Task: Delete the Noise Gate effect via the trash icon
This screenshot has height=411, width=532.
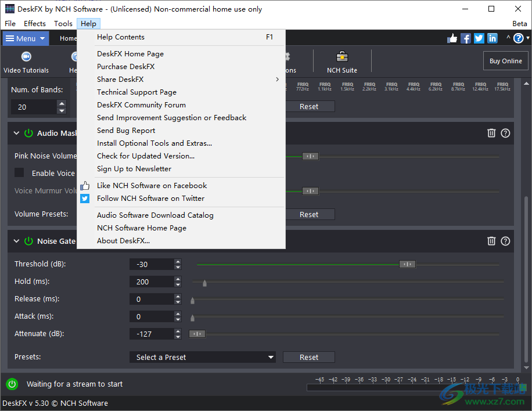Action: point(491,241)
